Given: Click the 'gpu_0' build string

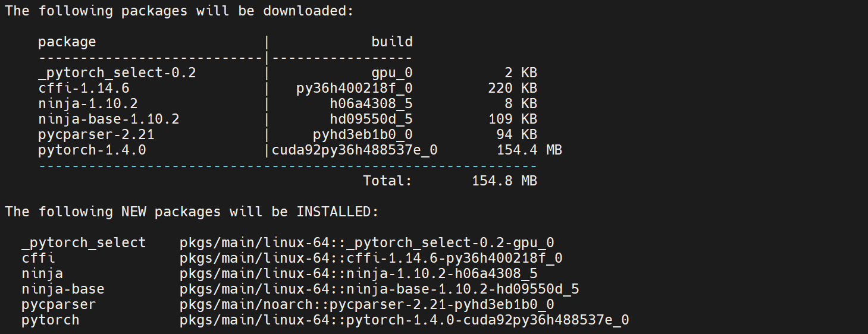Looking at the screenshot, I should coord(391,73).
